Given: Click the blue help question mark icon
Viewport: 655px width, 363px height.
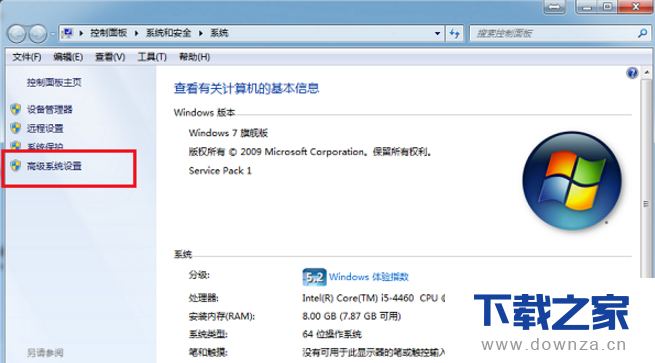Looking at the screenshot, I should coord(632,73).
